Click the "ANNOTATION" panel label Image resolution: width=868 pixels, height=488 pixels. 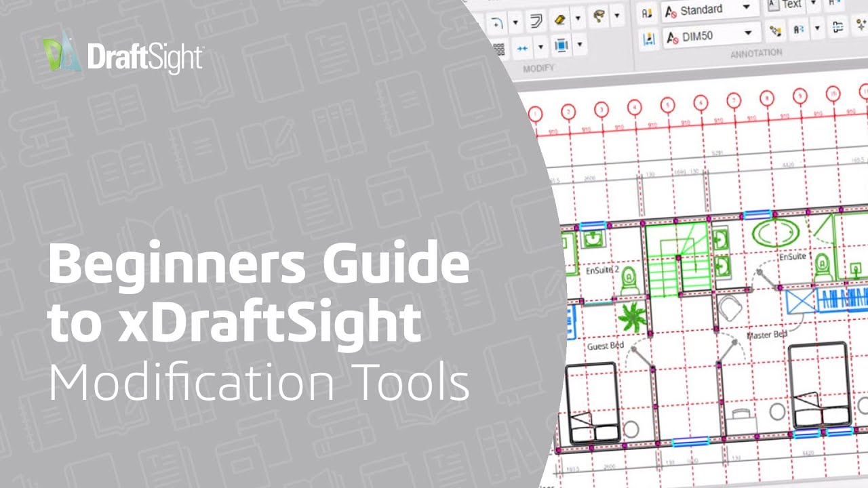pyautogui.click(x=756, y=53)
